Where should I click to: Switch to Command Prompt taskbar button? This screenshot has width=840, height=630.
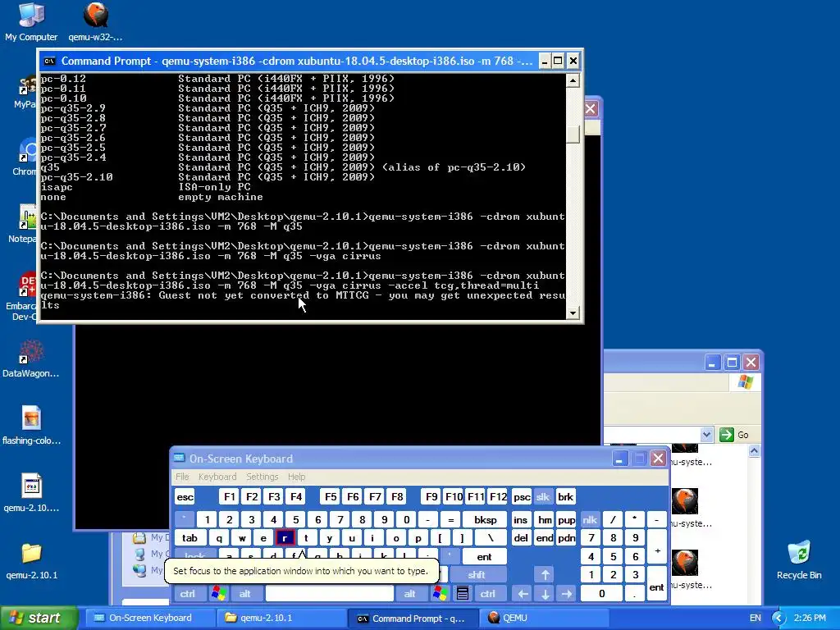[412, 619]
